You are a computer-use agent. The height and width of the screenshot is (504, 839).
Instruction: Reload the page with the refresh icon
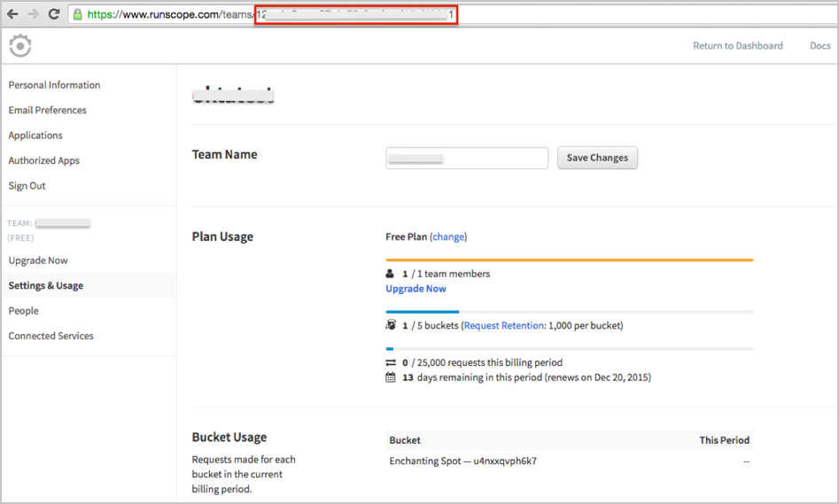coord(54,14)
